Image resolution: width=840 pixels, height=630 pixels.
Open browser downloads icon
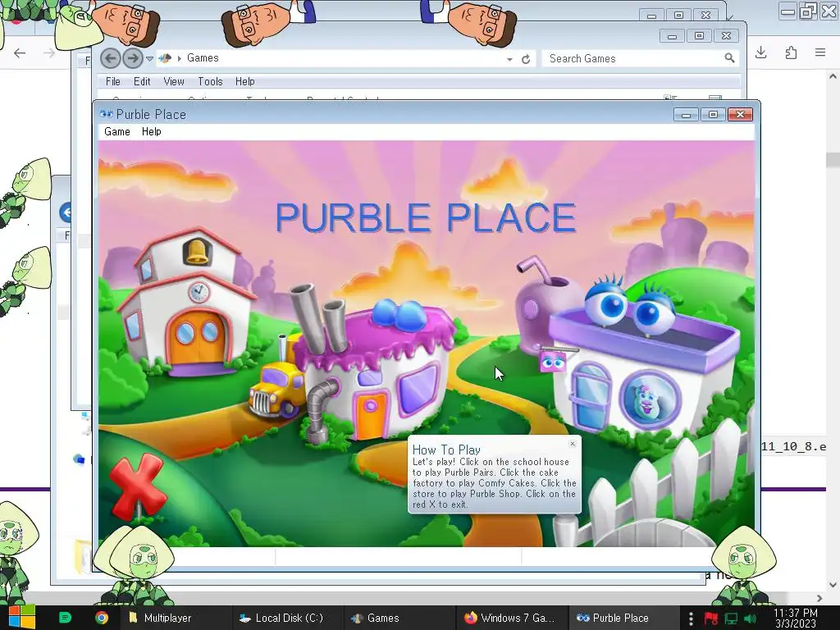760,52
